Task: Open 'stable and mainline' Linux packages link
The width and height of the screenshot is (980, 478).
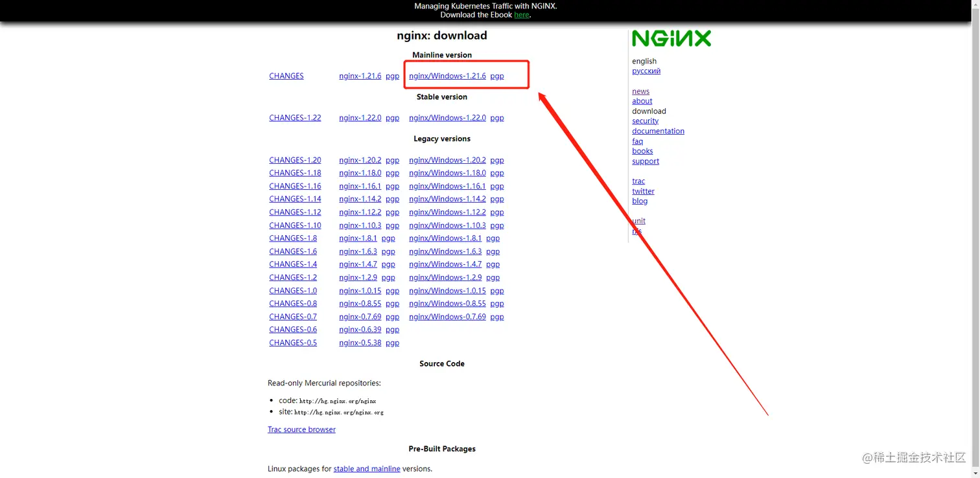Action: (x=367, y=469)
